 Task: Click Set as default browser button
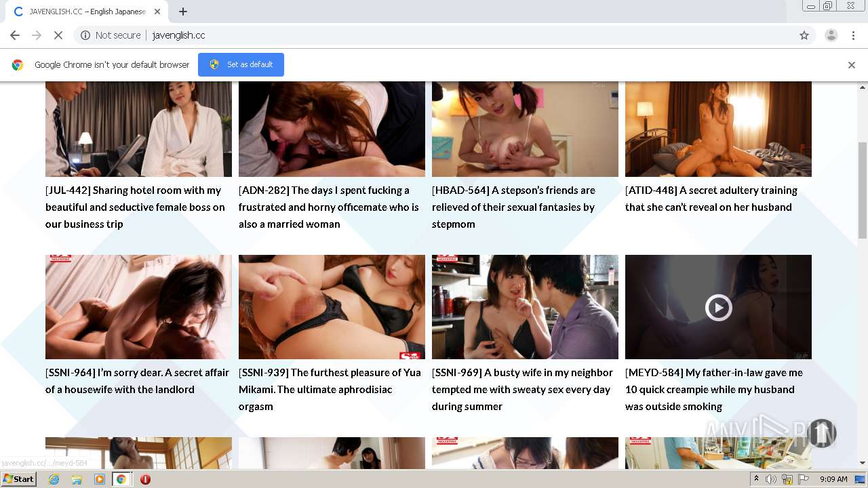tap(241, 64)
